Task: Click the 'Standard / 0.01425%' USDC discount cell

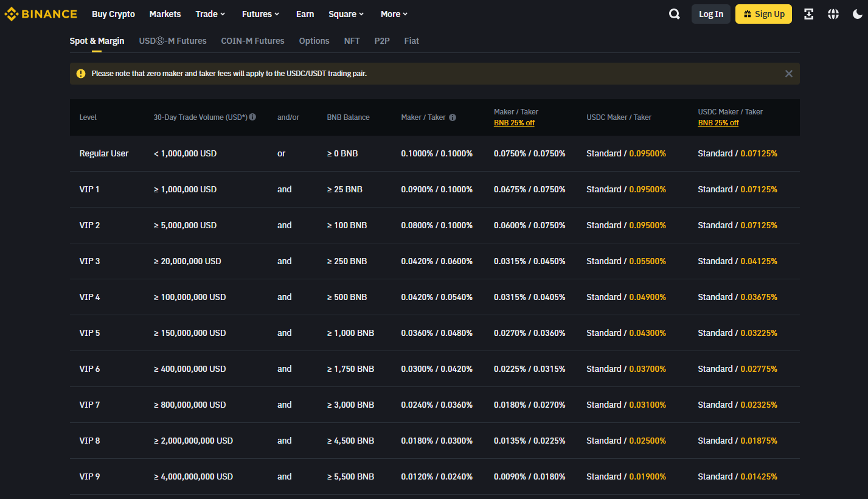Action: click(x=738, y=476)
